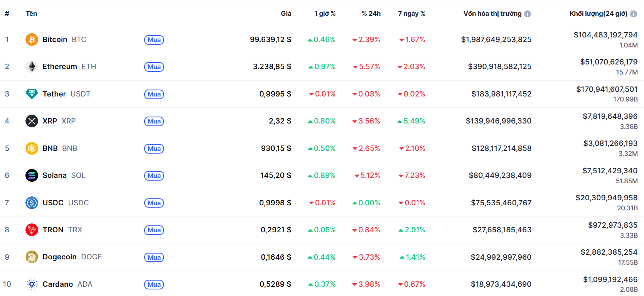This screenshot has width=644, height=296.
Task: Click the Bitcoin coin logo icon
Action: [x=32, y=39]
